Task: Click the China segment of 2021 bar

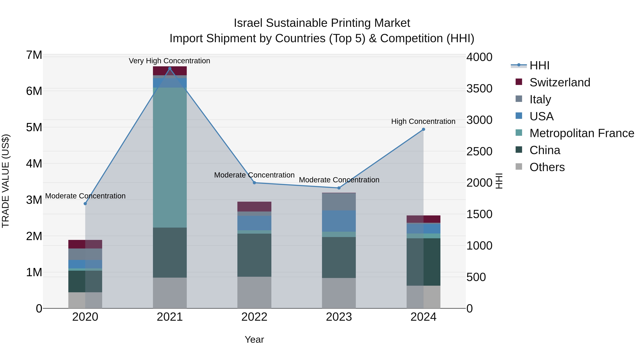Action: (170, 253)
